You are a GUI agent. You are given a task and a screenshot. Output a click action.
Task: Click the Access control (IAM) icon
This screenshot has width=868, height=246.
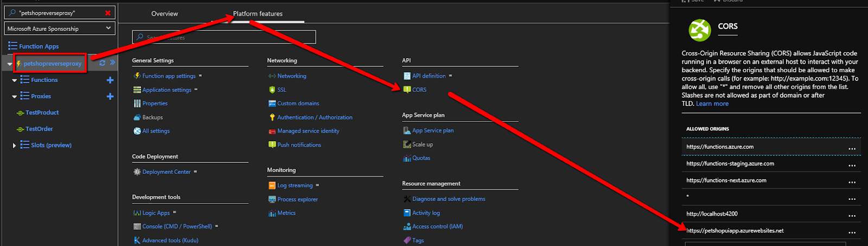click(x=407, y=226)
